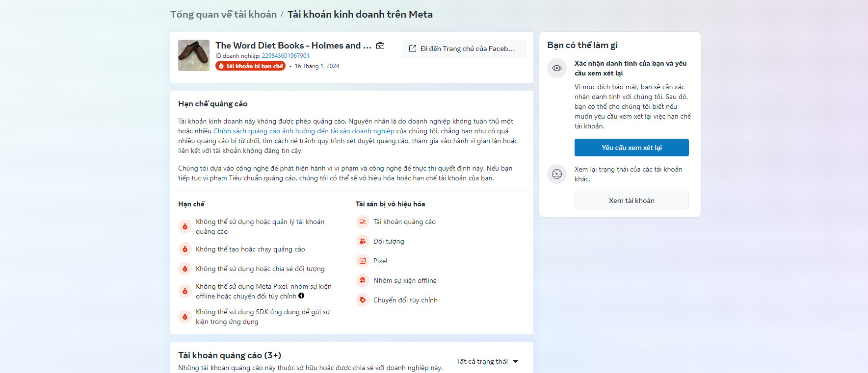
Task: Click the 'Hạn chế quảng cáo' heading
Action: [x=213, y=104]
